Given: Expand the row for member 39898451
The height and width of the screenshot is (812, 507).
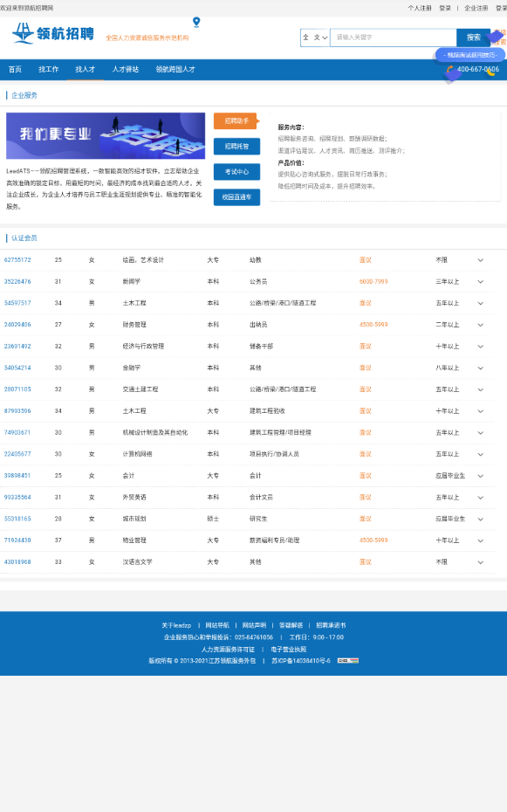Looking at the screenshot, I should (x=481, y=476).
